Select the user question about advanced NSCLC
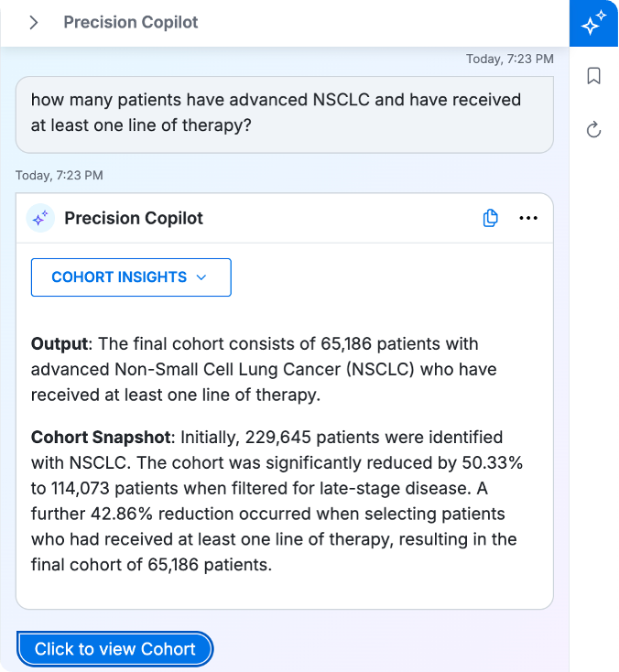This screenshot has height=672, width=619. point(276,113)
